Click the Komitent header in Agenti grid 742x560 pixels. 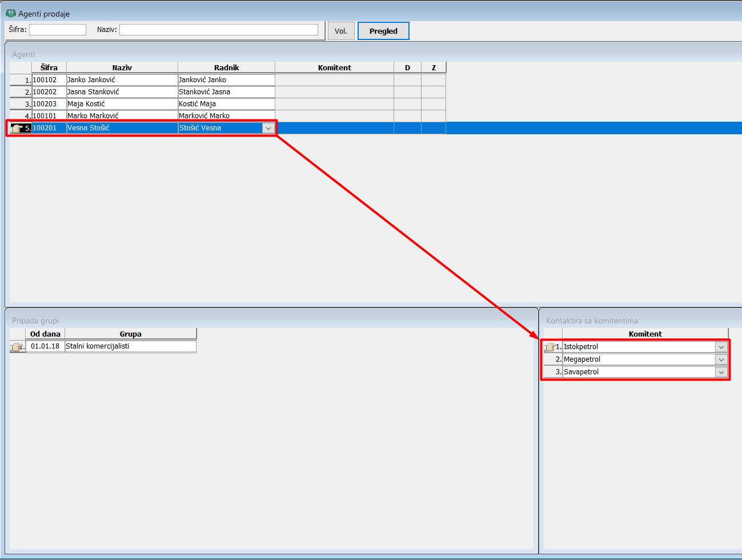pos(335,67)
